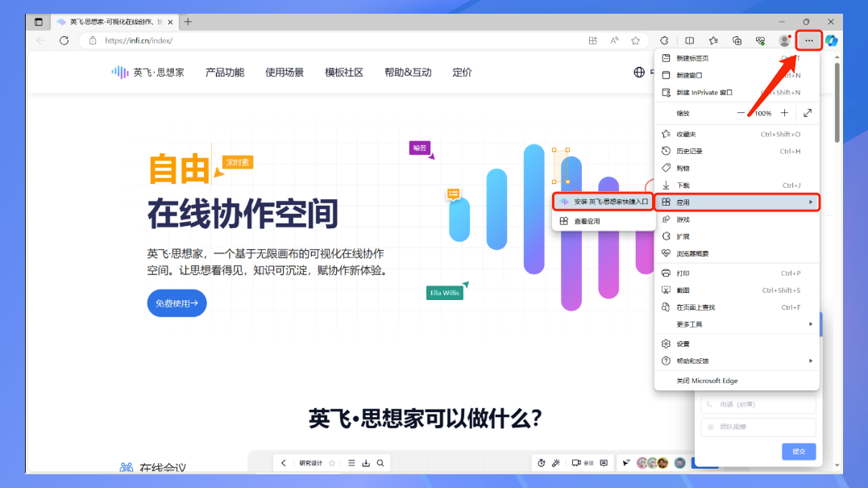Click the 电话 (必填) input field

coord(758,404)
